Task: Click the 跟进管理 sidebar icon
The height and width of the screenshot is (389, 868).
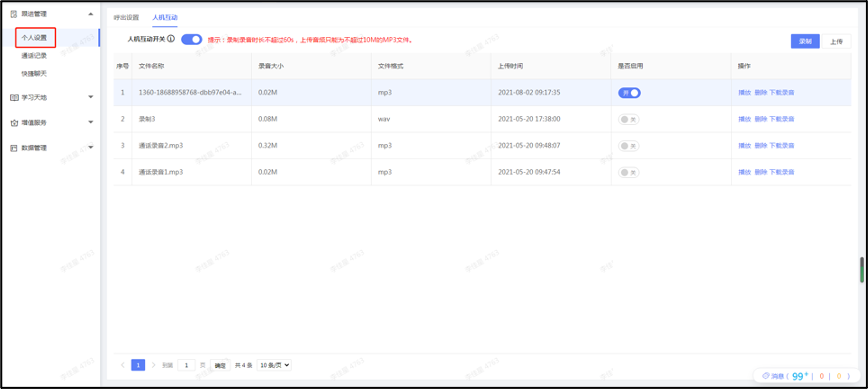Action: pyautogui.click(x=14, y=14)
